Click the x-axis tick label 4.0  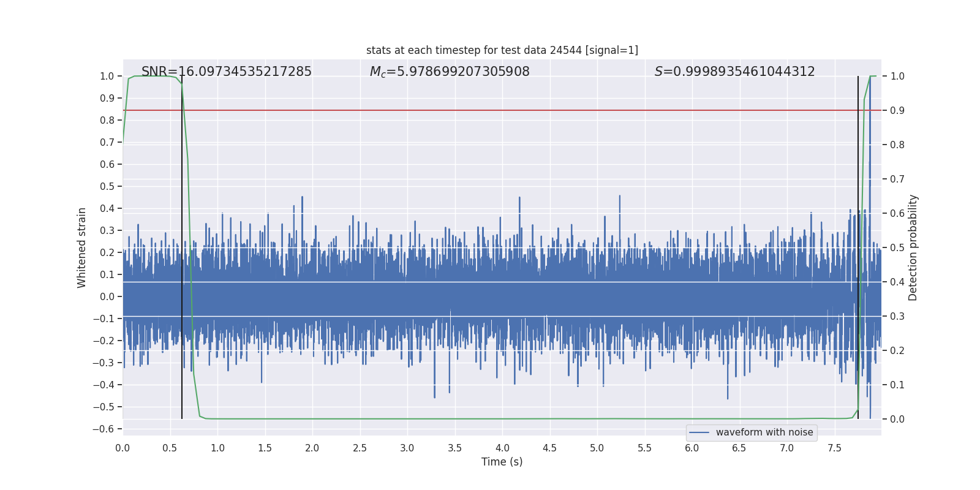click(x=502, y=448)
